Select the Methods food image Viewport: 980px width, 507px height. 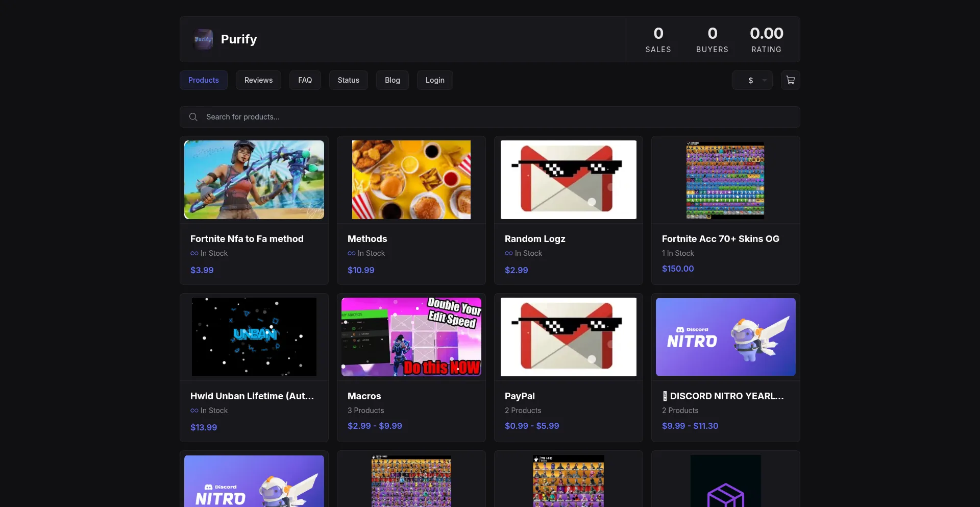pyautogui.click(x=411, y=180)
